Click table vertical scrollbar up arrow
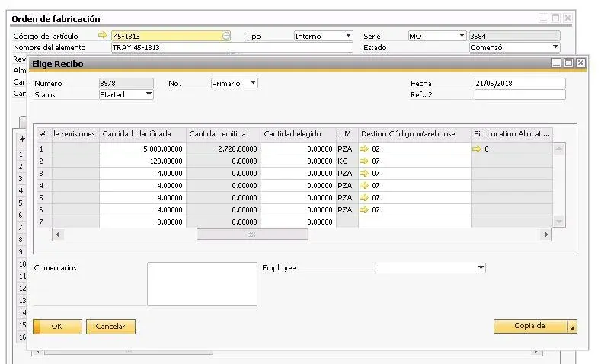Viewport: 601px width, 364px height. click(x=559, y=148)
